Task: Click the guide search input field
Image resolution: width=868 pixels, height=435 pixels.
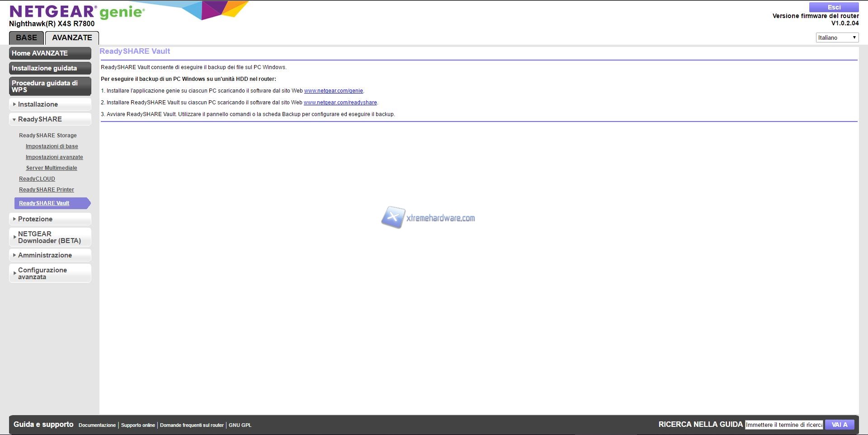Action: point(784,425)
